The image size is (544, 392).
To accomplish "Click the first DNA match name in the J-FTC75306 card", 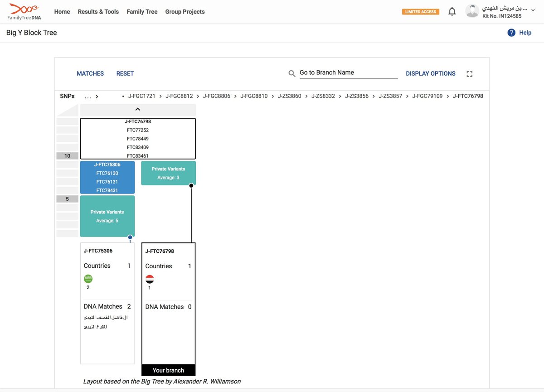I will pyautogui.click(x=107, y=317).
